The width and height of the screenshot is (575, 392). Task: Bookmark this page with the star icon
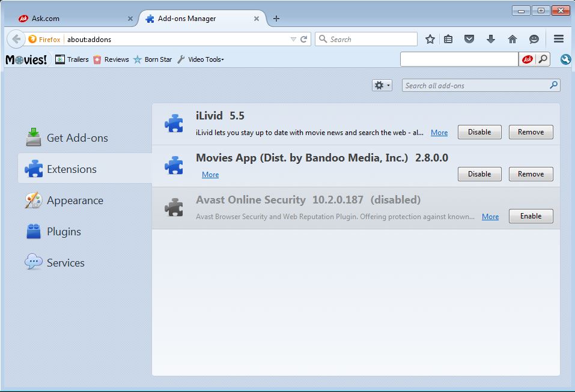tap(430, 39)
